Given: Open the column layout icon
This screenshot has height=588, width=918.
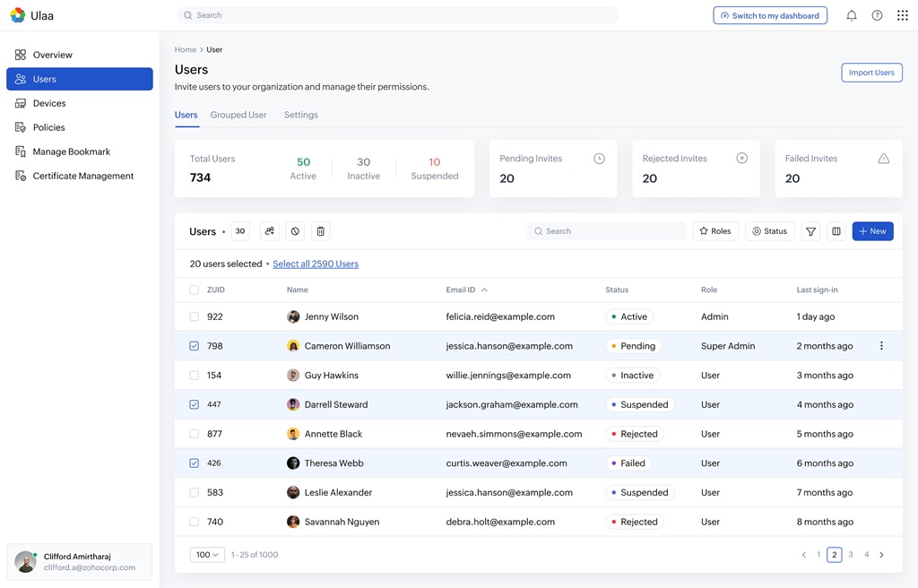Looking at the screenshot, I should [836, 231].
